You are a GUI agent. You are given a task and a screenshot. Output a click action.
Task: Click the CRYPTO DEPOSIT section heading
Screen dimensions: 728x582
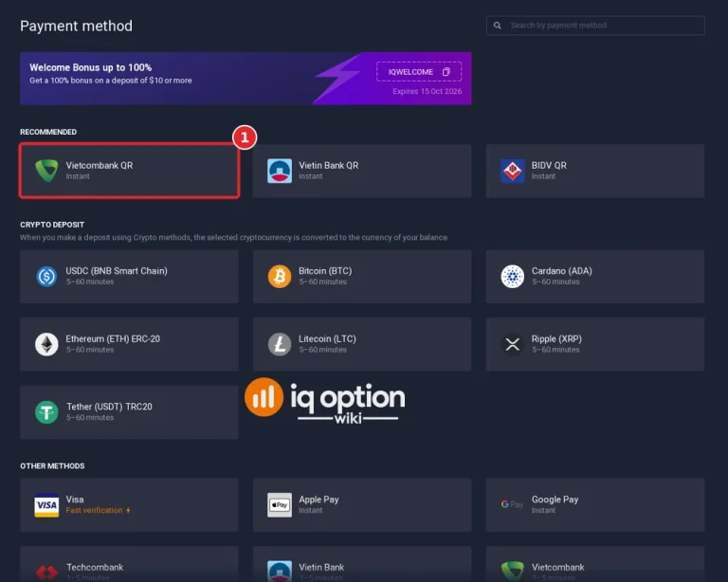pyautogui.click(x=52, y=225)
